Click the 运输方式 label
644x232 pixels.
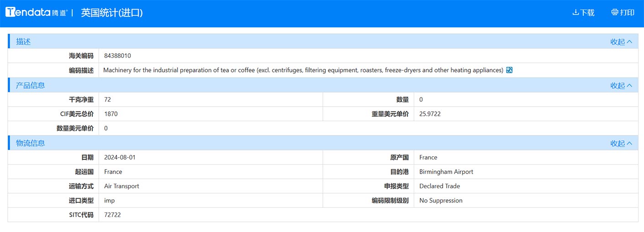(81, 186)
